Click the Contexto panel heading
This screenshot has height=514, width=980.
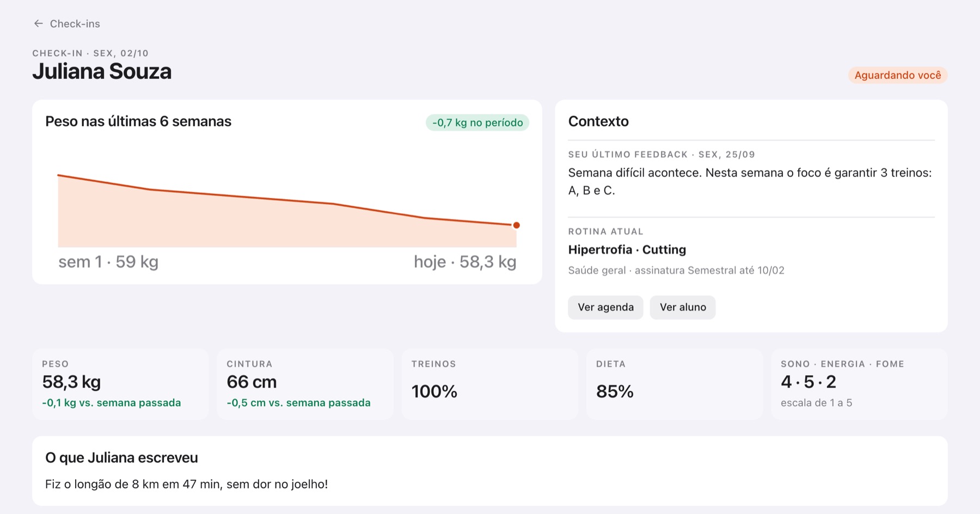[598, 121]
